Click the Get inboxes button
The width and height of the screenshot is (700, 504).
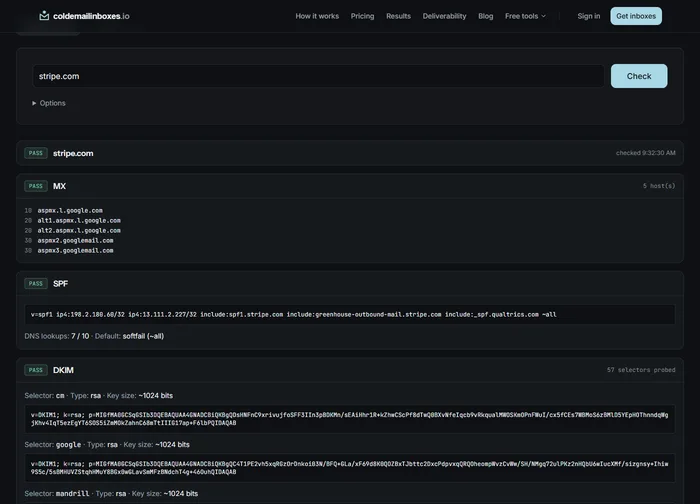coord(636,16)
